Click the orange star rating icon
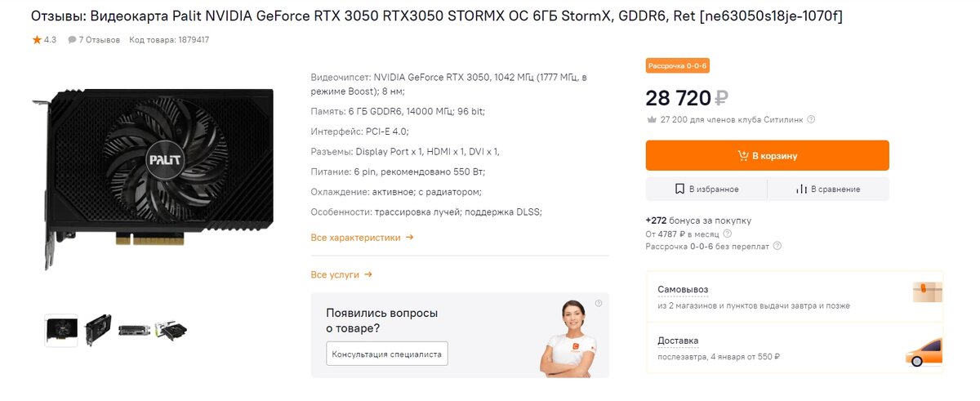Image resolution: width=980 pixels, height=401 pixels. tap(37, 39)
